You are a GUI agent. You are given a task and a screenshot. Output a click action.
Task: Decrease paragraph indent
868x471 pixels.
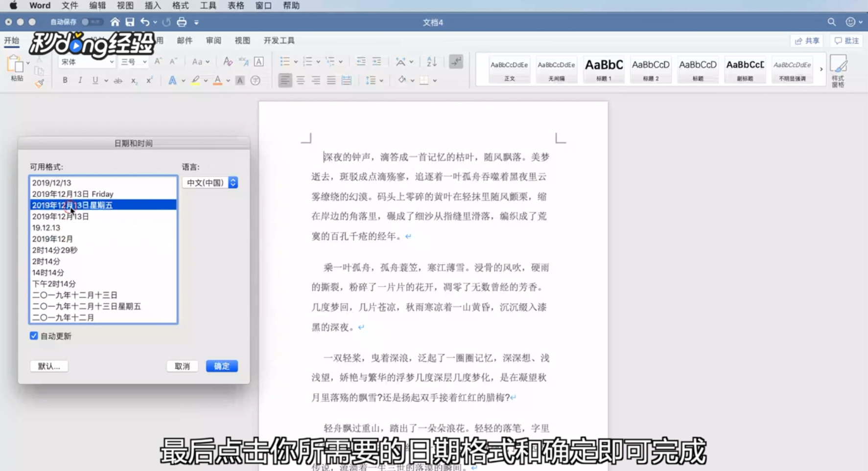[x=361, y=62]
